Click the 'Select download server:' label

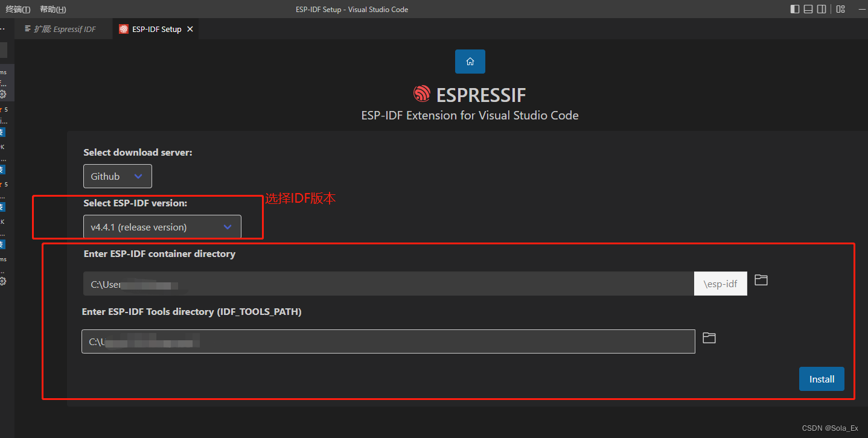138,153
